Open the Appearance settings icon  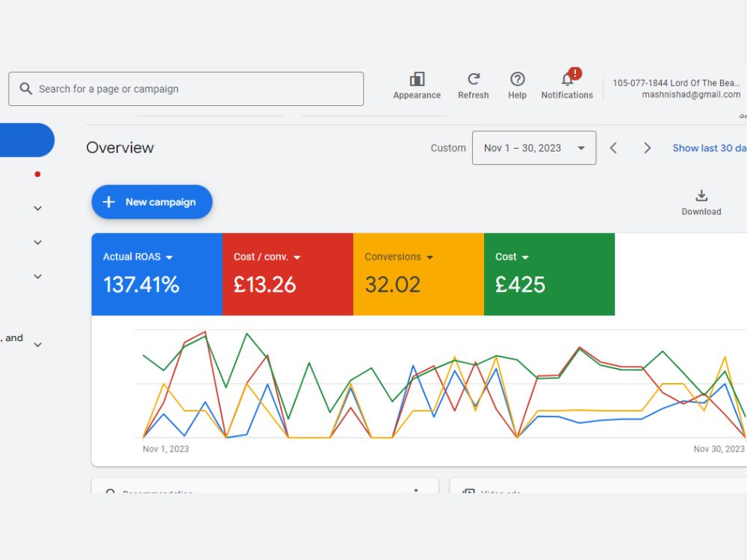click(417, 79)
